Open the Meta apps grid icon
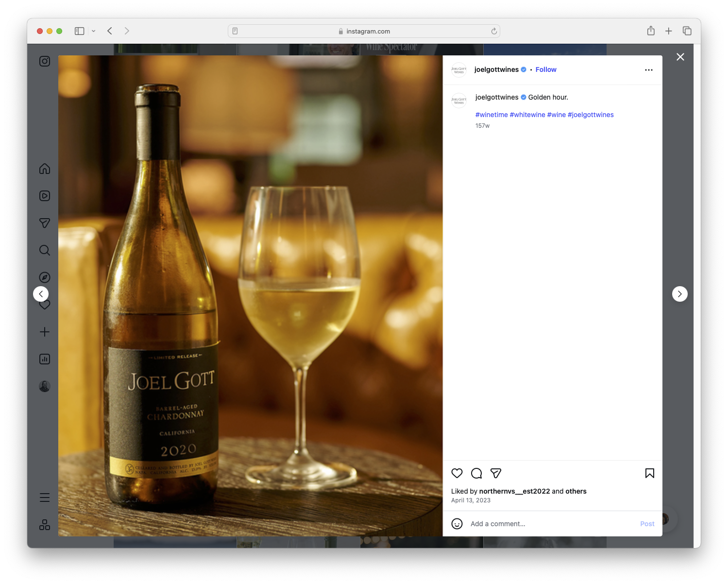Viewport: 728px width, 584px height. click(x=45, y=525)
